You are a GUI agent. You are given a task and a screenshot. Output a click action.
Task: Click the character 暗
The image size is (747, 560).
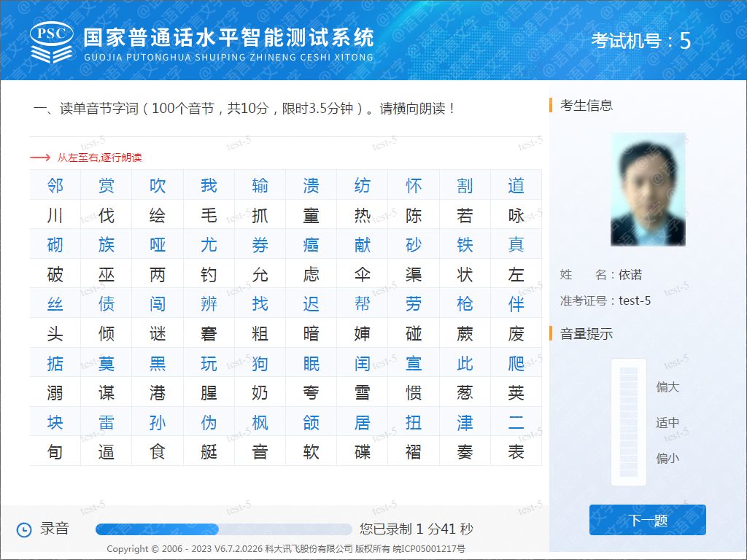click(x=311, y=333)
